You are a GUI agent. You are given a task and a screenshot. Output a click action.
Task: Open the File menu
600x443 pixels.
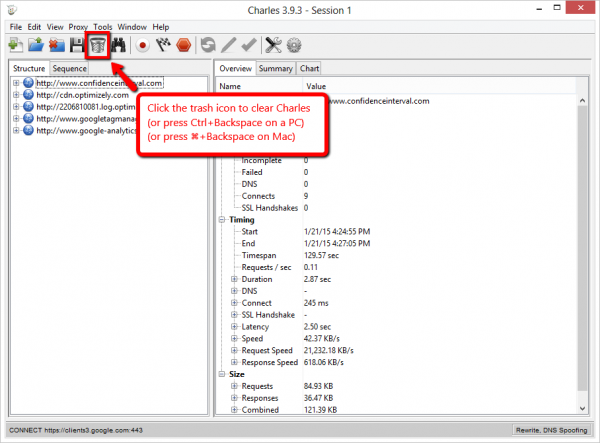16,27
